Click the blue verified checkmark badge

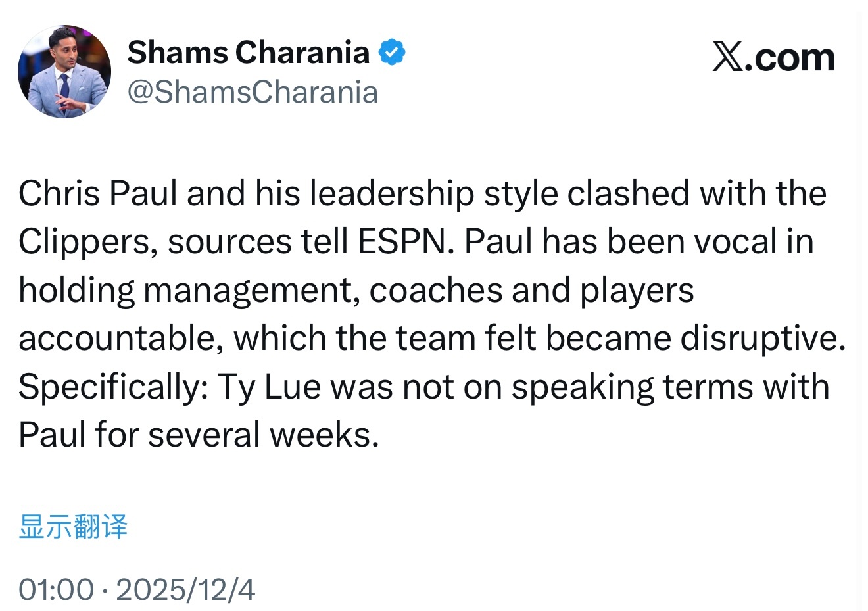pyautogui.click(x=392, y=53)
